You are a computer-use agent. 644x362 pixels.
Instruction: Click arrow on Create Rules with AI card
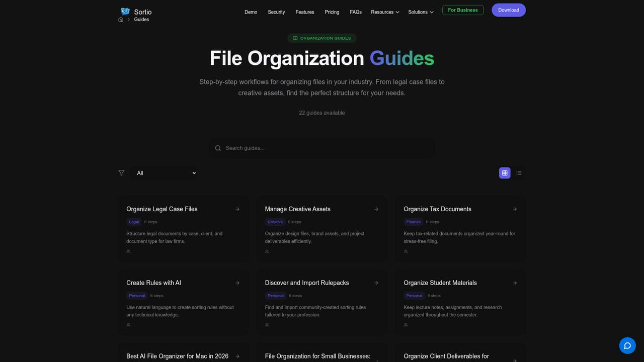click(237, 283)
